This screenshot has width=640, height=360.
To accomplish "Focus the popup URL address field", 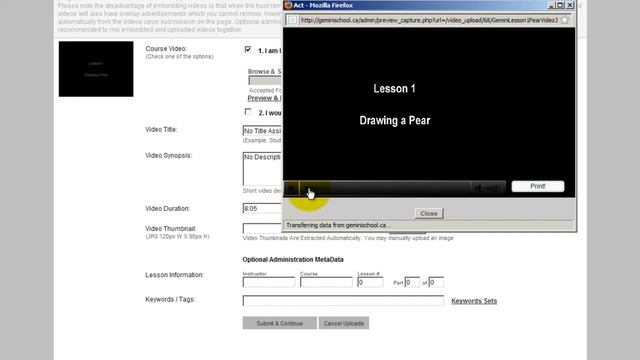I will click(429, 20).
